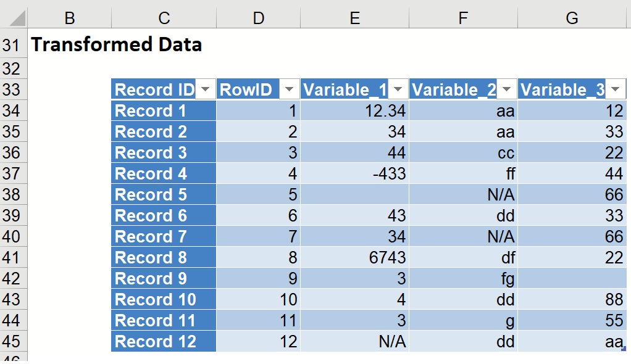Select the cell containing fg
Image resolution: width=631 pixels, height=364 pixels.
click(x=463, y=278)
